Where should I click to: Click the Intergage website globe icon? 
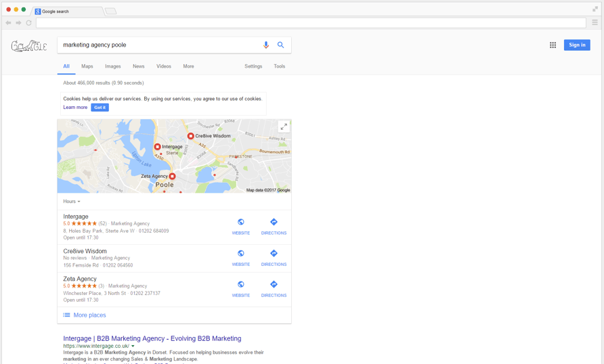(x=241, y=222)
